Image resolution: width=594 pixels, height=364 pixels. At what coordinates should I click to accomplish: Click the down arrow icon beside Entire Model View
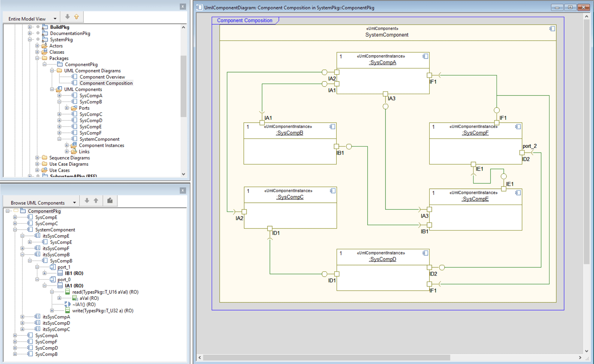tap(67, 17)
